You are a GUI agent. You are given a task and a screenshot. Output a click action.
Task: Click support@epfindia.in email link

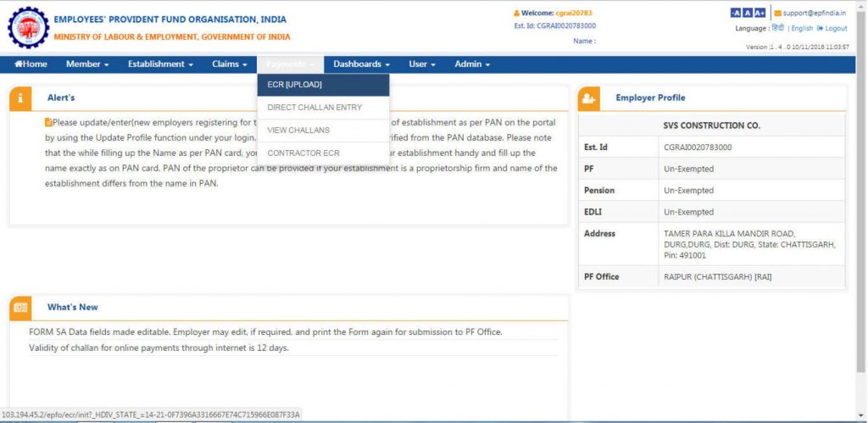[x=815, y=14]
